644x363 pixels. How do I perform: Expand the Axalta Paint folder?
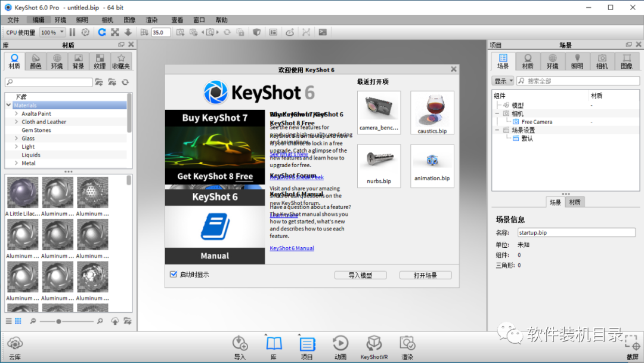click(17, 113)
